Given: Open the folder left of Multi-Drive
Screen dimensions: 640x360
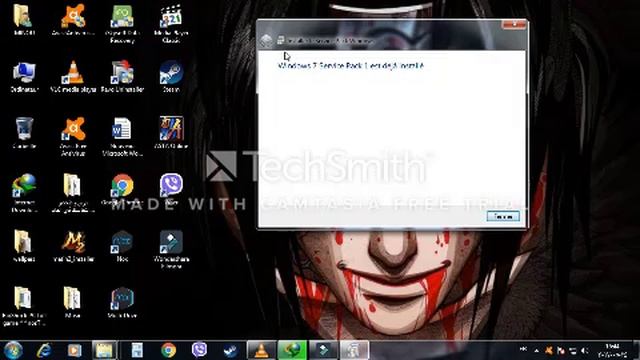Looking at the screenshot, I should pyautogui.click(x=72, y=302).
